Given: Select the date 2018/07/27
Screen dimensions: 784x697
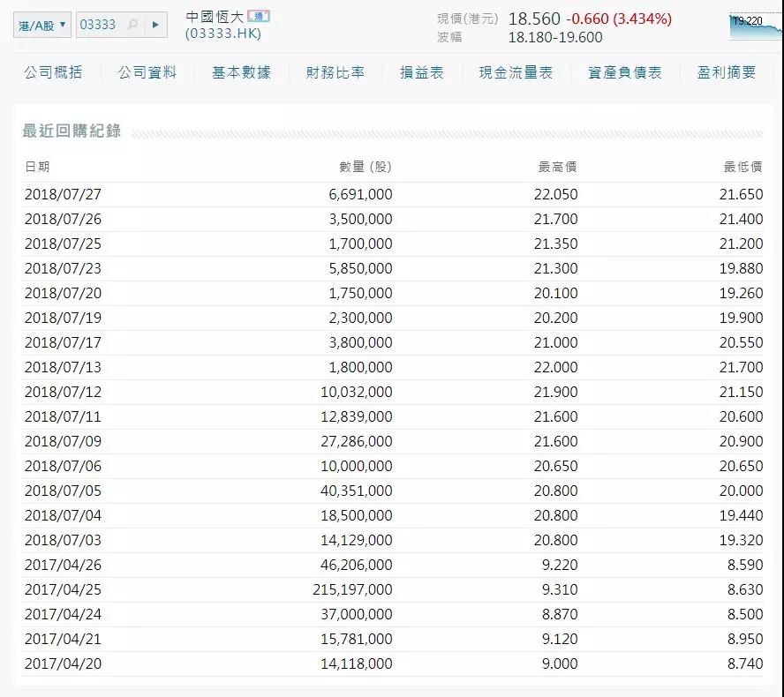Looking at the screenshot, I should coord(63,194).
